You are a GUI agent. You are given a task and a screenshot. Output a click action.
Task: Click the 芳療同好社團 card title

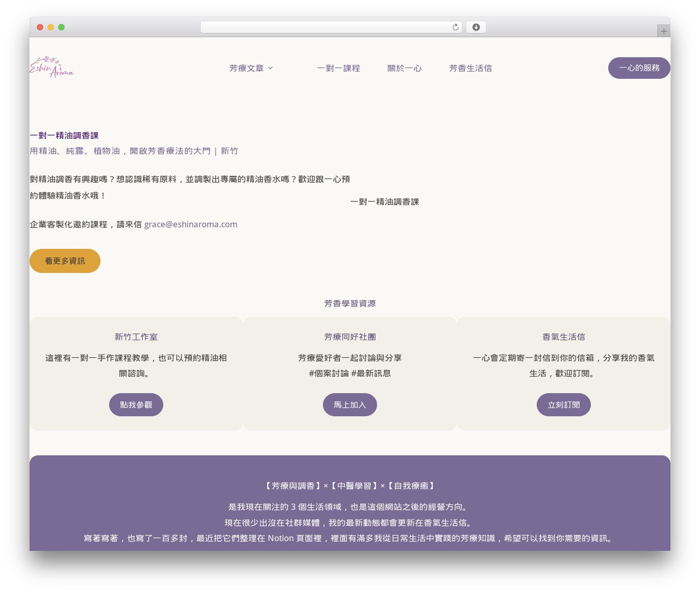(x=350, y=337)
